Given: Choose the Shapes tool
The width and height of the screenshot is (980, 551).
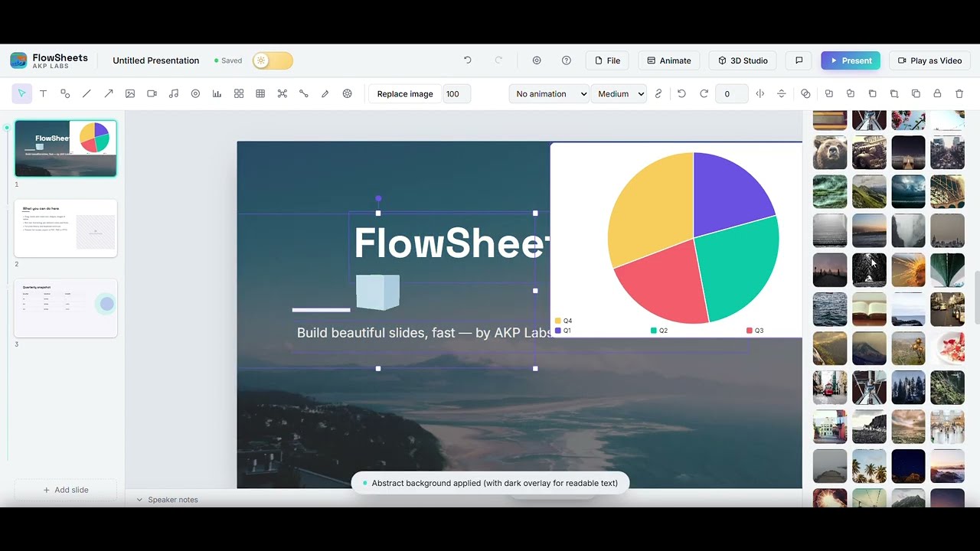Looking at the screenshot, I should [x=65, y=93].
